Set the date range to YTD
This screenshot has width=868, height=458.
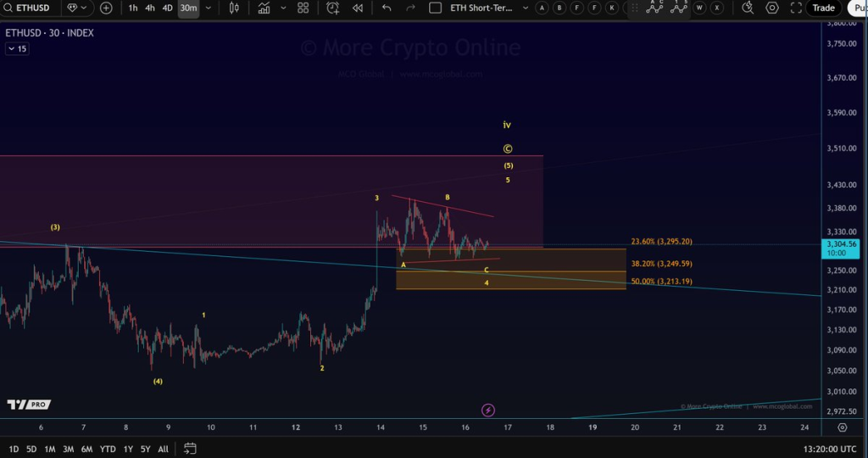pyautogui.click(x=108, y=450)
